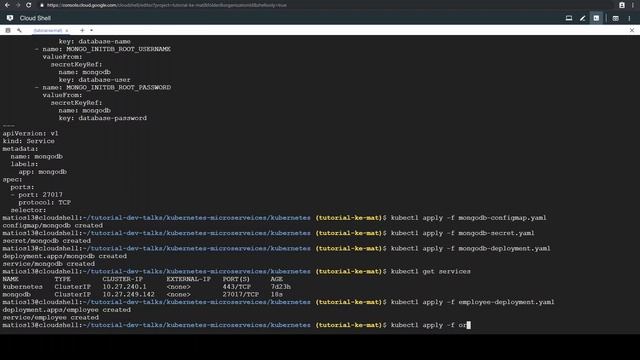
Task: Click the EXTERNAL-IP column header
Action: click(x=189, y=279)
